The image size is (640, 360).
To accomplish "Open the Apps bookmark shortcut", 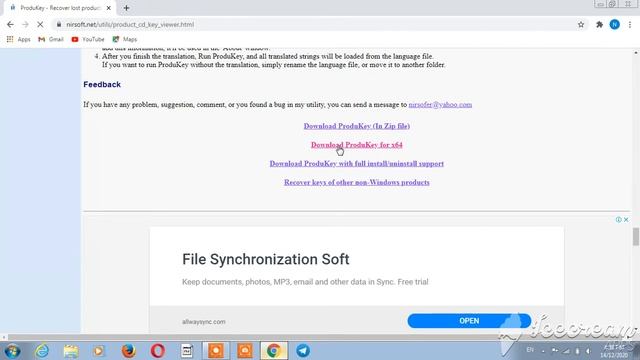I will 18,39.
